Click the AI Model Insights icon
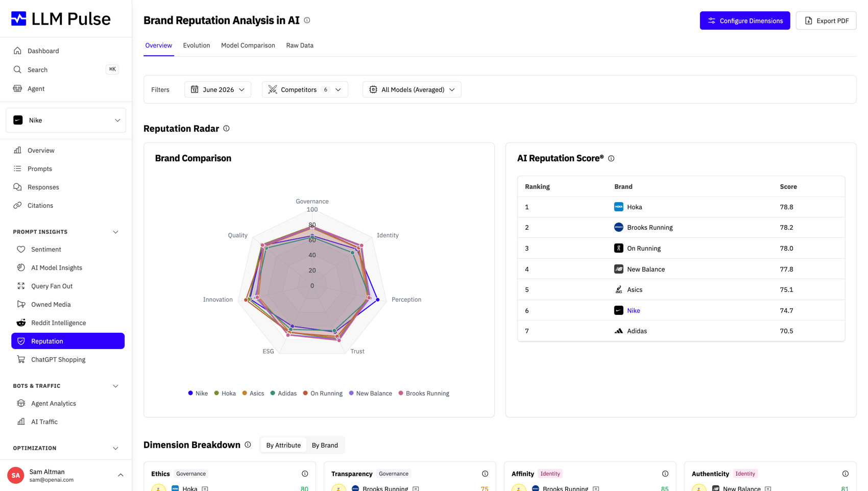 coord(21,267)
